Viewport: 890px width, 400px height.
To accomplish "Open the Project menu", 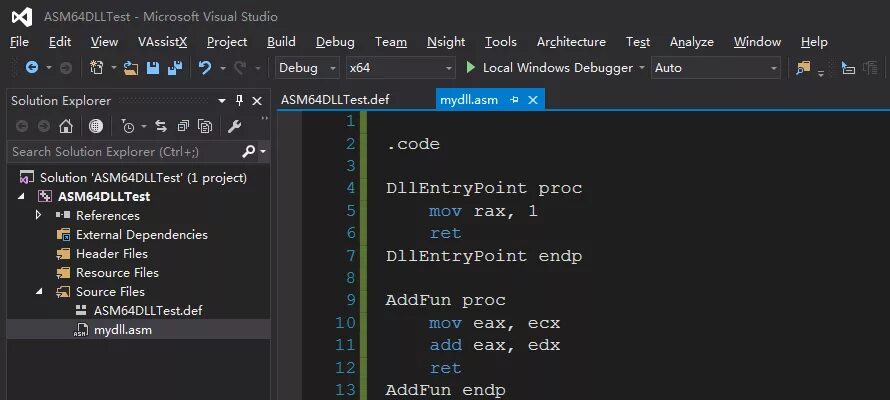I will coord(227,42).
